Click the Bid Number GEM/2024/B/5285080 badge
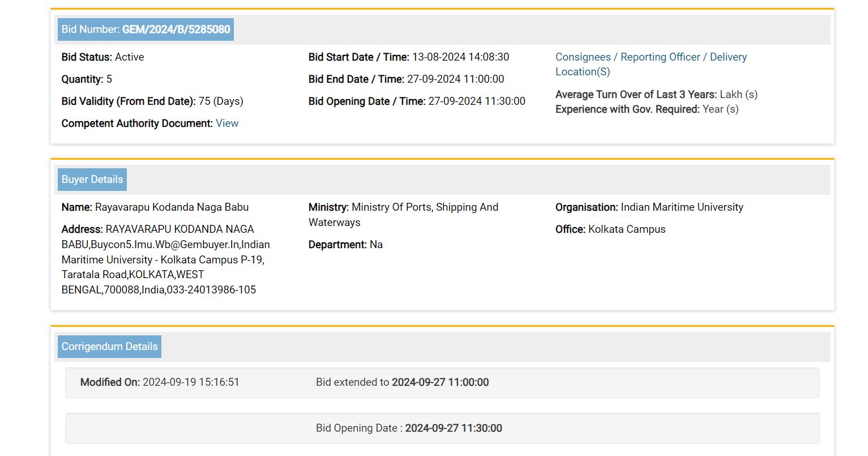Screen dimensions: 868x456 (x=146, y=29)
